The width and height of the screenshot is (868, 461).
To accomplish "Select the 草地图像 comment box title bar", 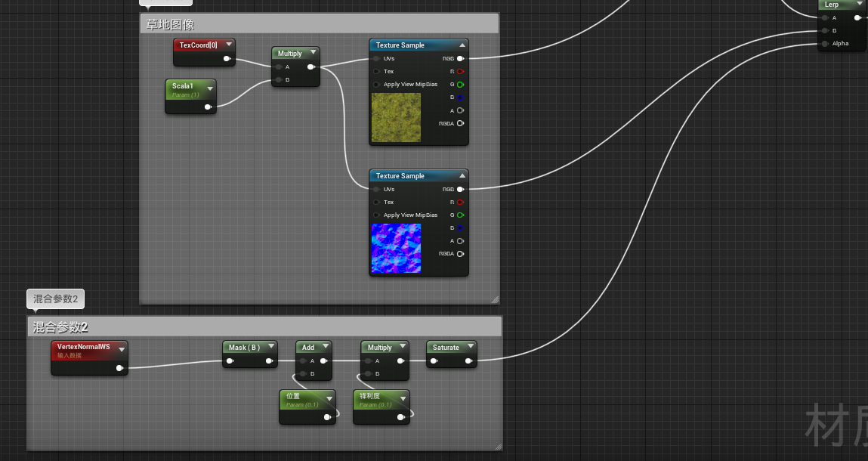I will click(320, 24).
